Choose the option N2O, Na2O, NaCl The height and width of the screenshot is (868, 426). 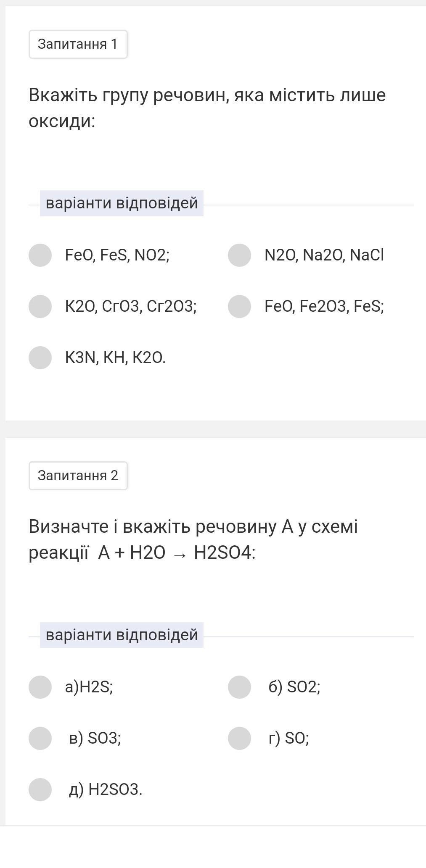(240, 255)
